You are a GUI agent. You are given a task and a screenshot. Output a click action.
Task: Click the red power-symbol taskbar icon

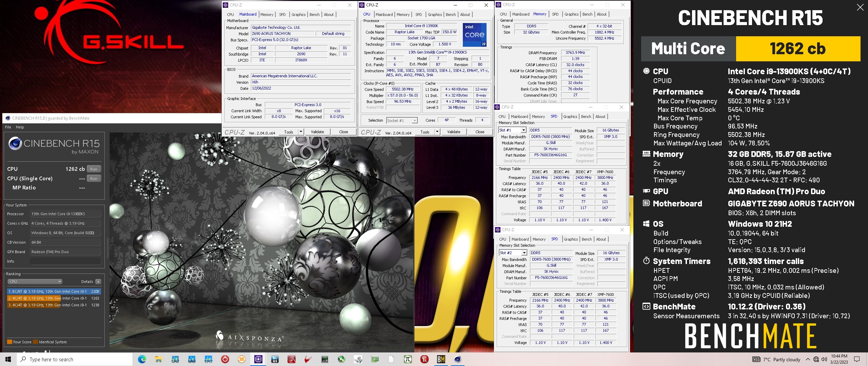point(225,359)
